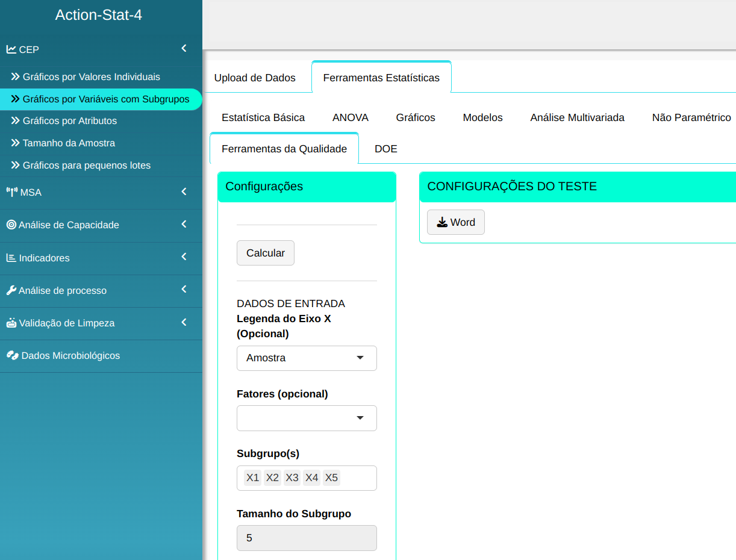The image size is (736, 560).
Task: Click the Indicadores bar chart icon
Action: pos(11,258)
